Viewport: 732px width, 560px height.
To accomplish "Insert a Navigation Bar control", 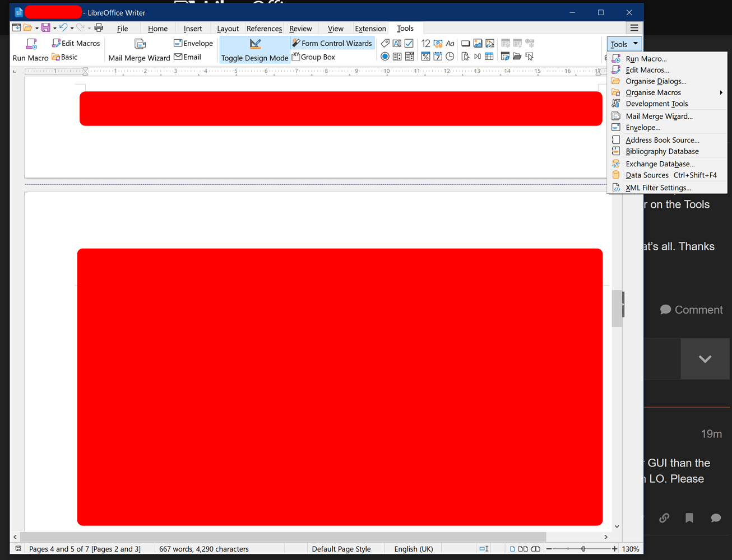I will [478, 57].
